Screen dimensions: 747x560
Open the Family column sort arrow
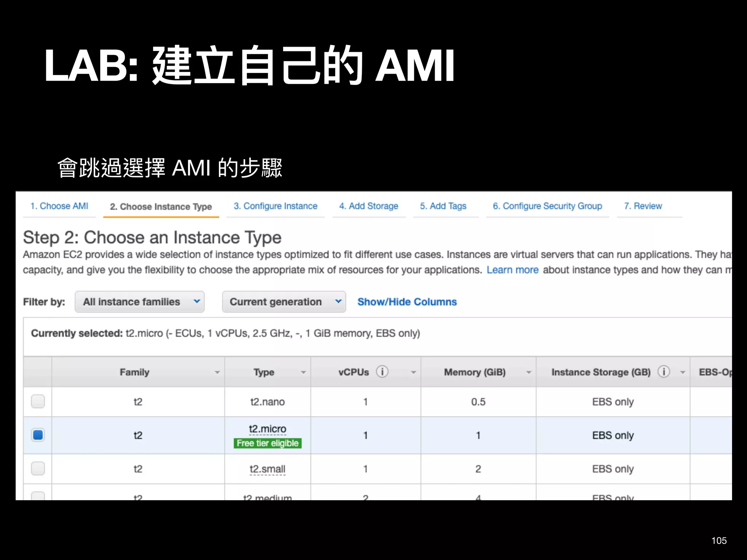[x=217, y=372]
